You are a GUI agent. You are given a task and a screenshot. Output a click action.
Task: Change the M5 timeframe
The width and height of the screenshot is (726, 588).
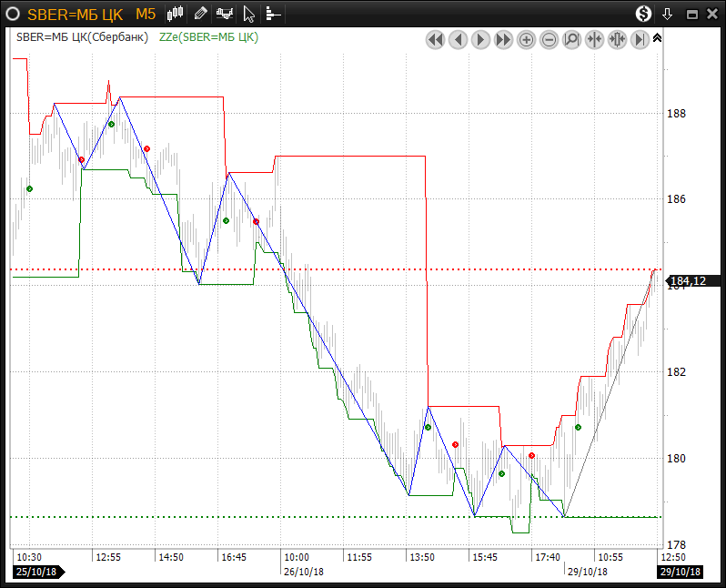(x=145, y=14)
